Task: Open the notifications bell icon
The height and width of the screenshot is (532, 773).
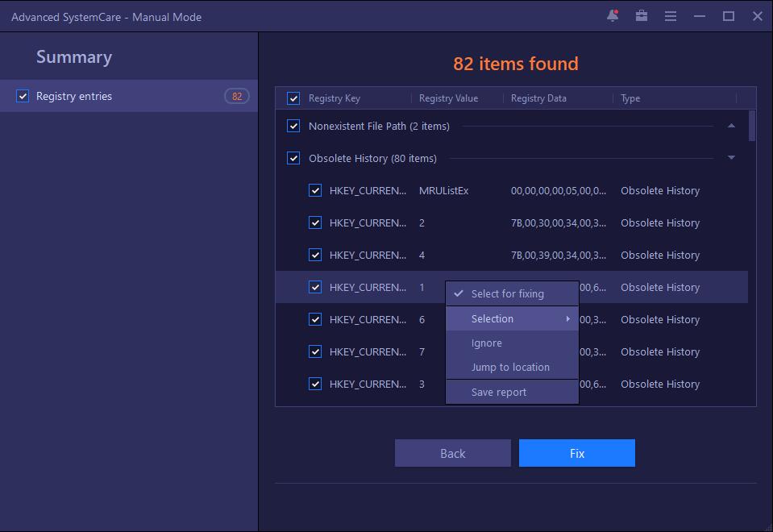Action: coord(613,16)
